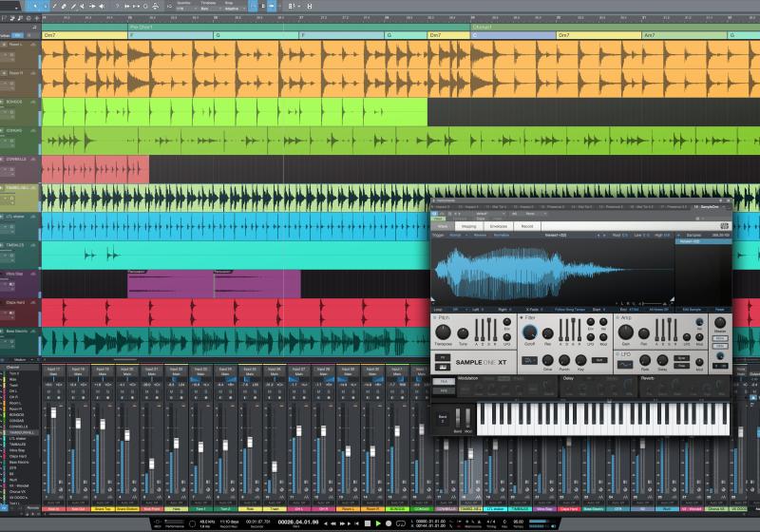This screenshot has height=532, width=760.
Task: Click the Transpose knob in Pitch section
Action: [443, 332]
